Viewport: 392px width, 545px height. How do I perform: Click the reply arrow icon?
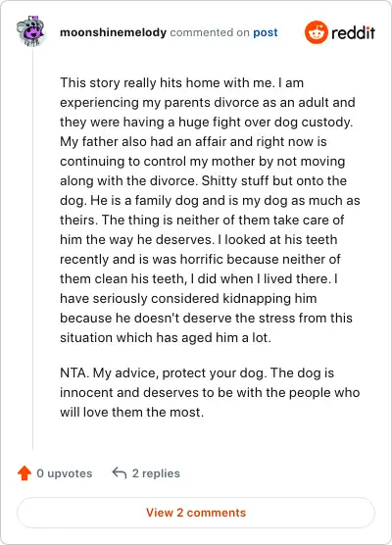tap(120, 473)
